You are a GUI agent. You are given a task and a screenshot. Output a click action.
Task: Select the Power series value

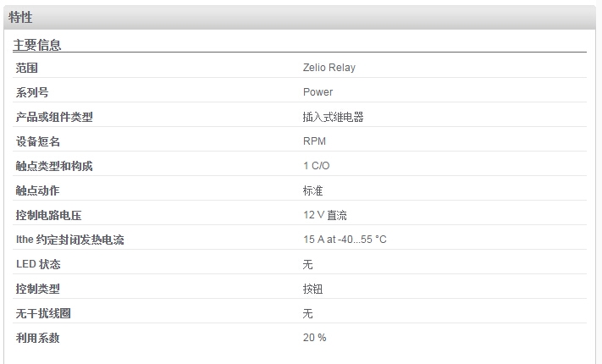pos(318,92)
